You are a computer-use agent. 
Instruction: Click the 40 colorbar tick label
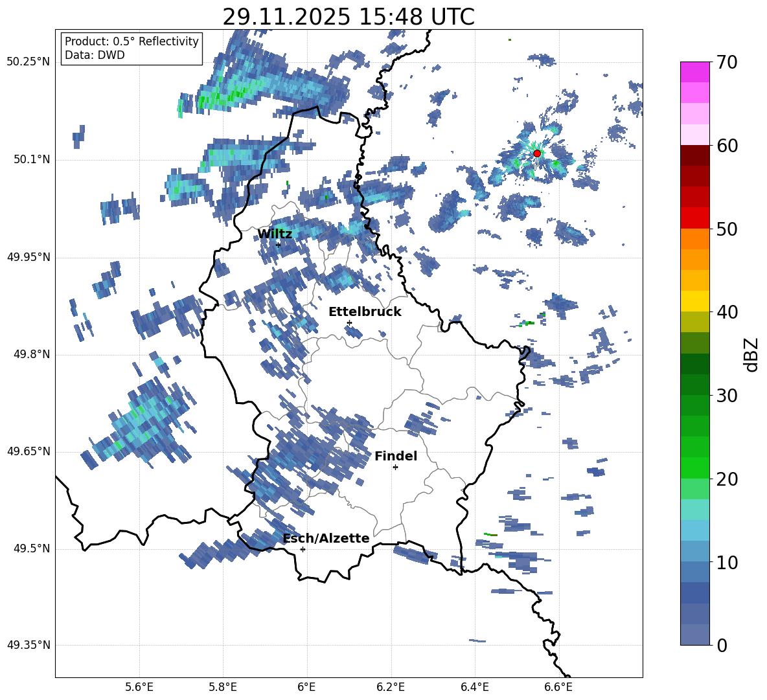pyautogui.click(x=727, y=312)
